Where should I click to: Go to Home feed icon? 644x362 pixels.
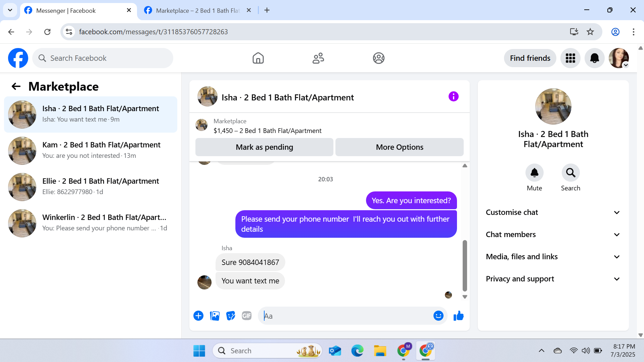tap(258, 58)
